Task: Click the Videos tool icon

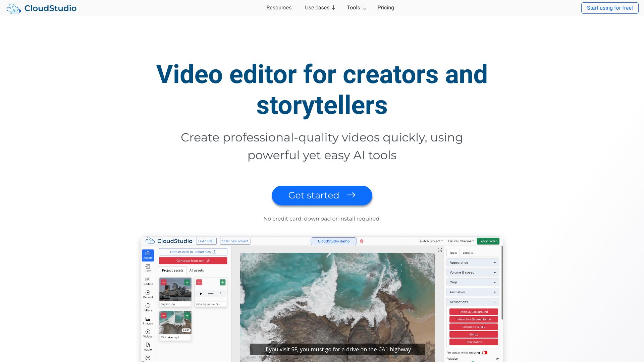Action: 148,333
